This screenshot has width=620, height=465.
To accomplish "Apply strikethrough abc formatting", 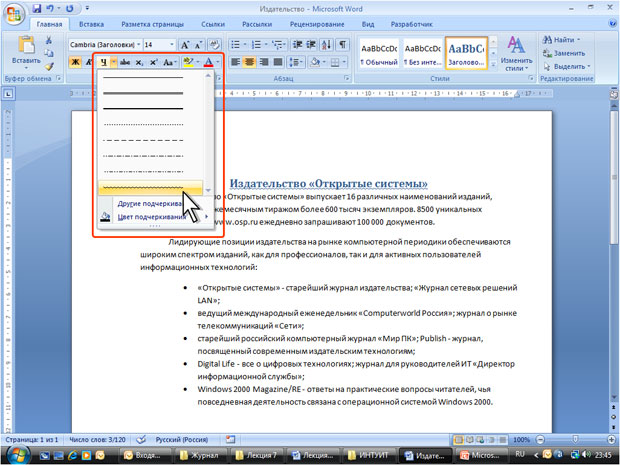I will [125, 62].
